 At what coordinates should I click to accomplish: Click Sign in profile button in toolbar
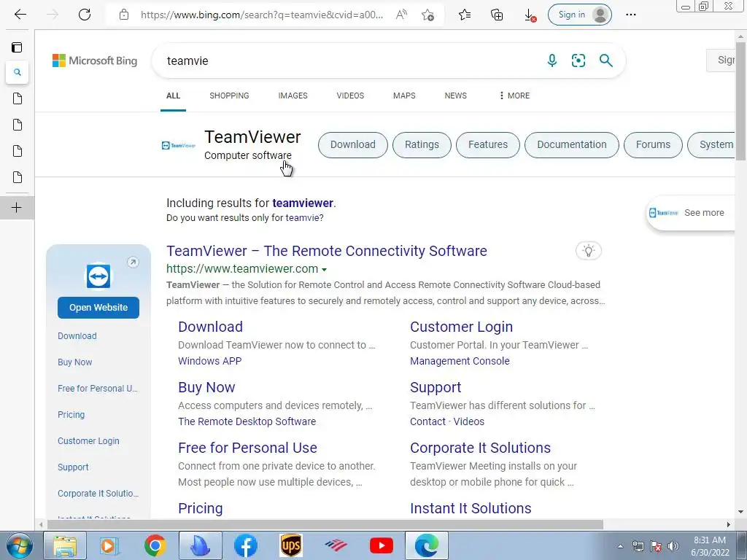click(x=580, y=15)
